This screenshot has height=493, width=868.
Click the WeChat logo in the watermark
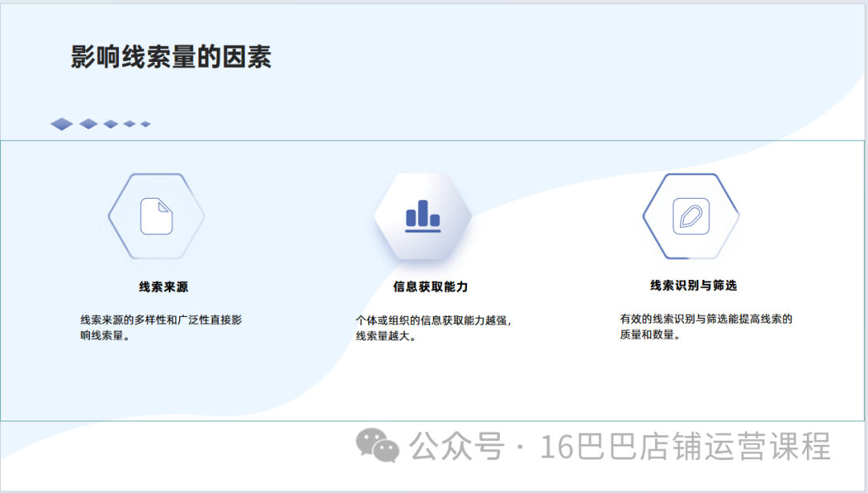point(378,446)
